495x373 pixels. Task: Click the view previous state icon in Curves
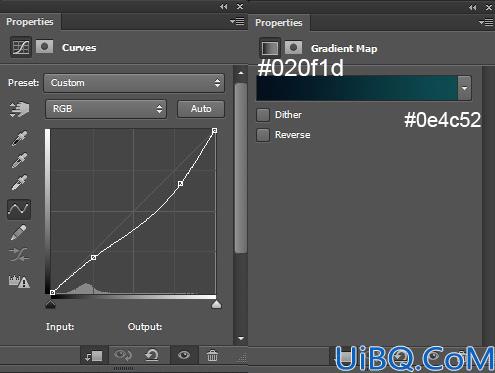pos(123,355)
